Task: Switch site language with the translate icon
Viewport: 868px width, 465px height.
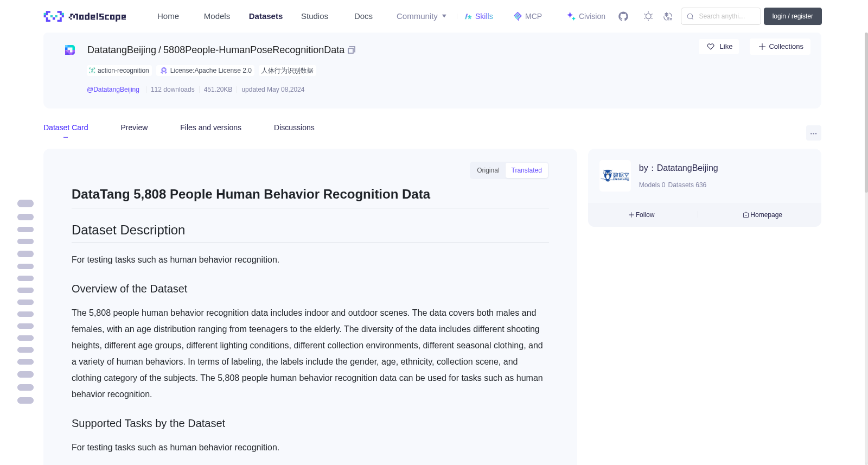Action: click(668, 16)
